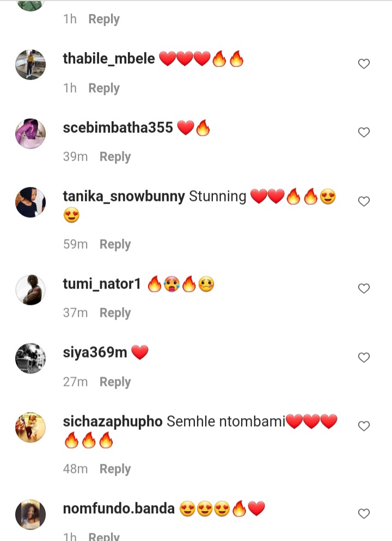
Task: Open the sichazaphupho username link
Action: click(x=113, y=422)
